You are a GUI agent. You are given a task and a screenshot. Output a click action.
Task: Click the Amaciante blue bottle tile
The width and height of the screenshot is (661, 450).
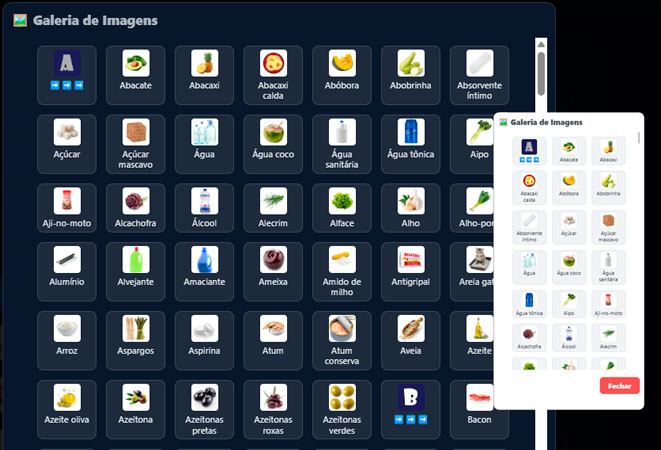(204, 272)
